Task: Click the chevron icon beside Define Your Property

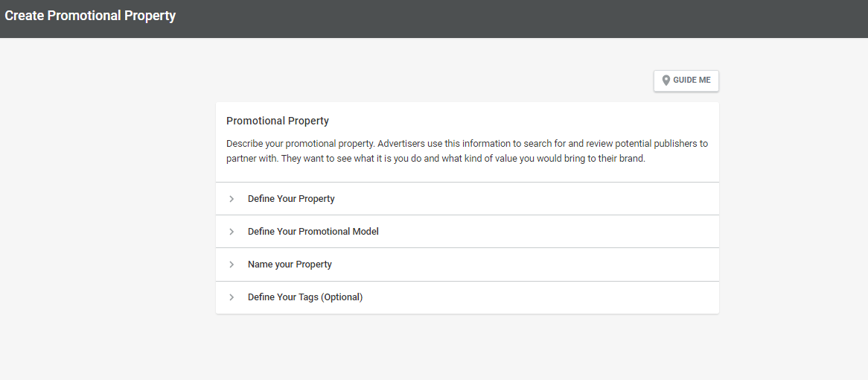Action: pos(232,199)
